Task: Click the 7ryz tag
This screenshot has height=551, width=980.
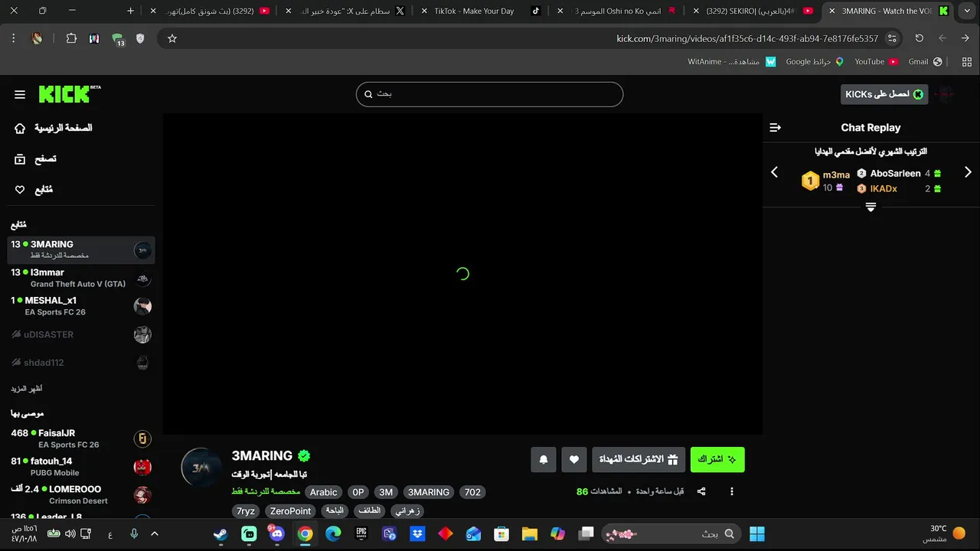Action: pos(246,511)
